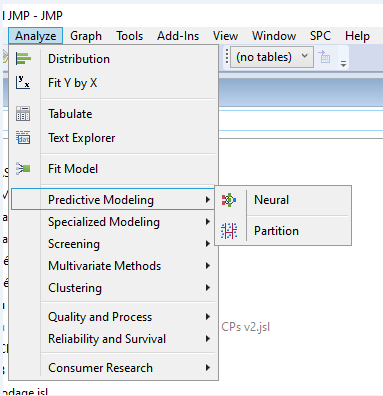The image size is (383, 396).
Task: Open the Help menu
Action: (x=357, y=36)
